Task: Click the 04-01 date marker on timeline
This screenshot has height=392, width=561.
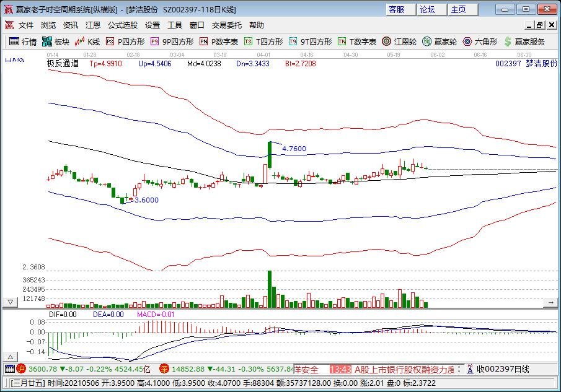Action: tap(263, 54)
